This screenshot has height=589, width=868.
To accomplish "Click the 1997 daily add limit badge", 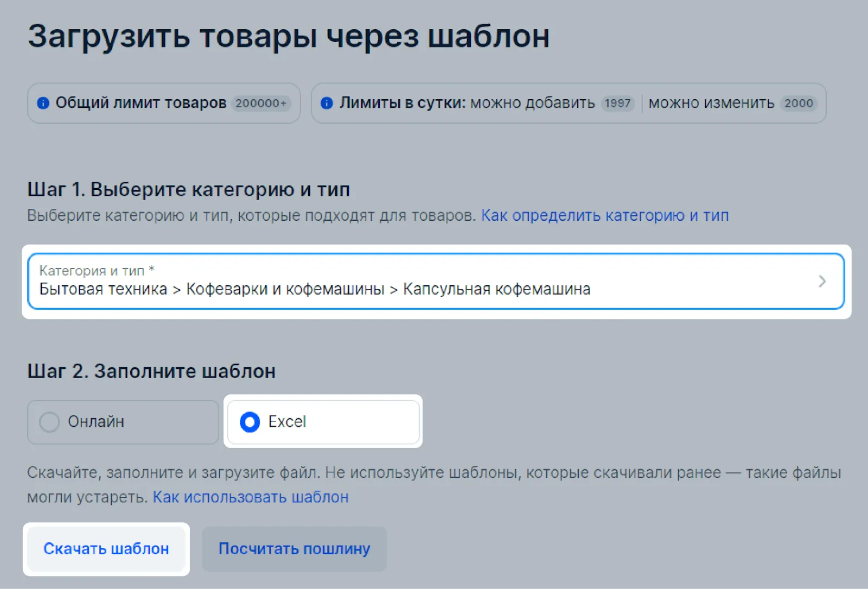I will (x=617, y=103).
